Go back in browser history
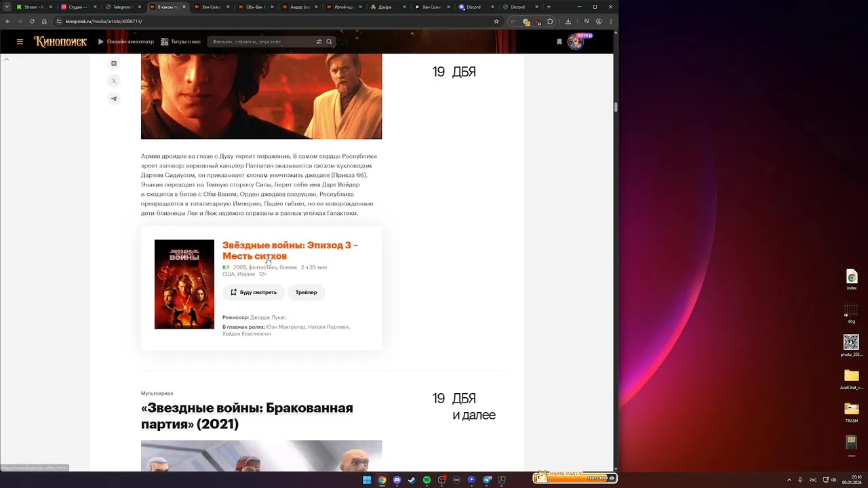The image size is (868, 488). (8, 21)
